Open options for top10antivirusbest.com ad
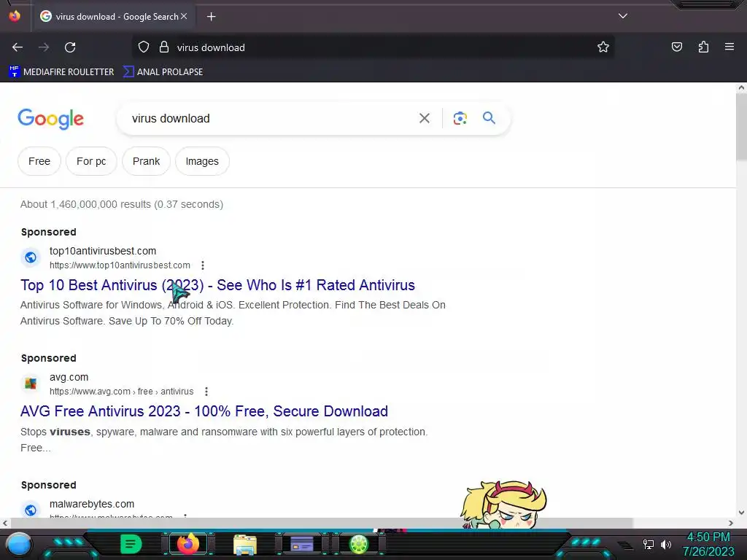Screen dimensions: 747x560 coord(203,265)
